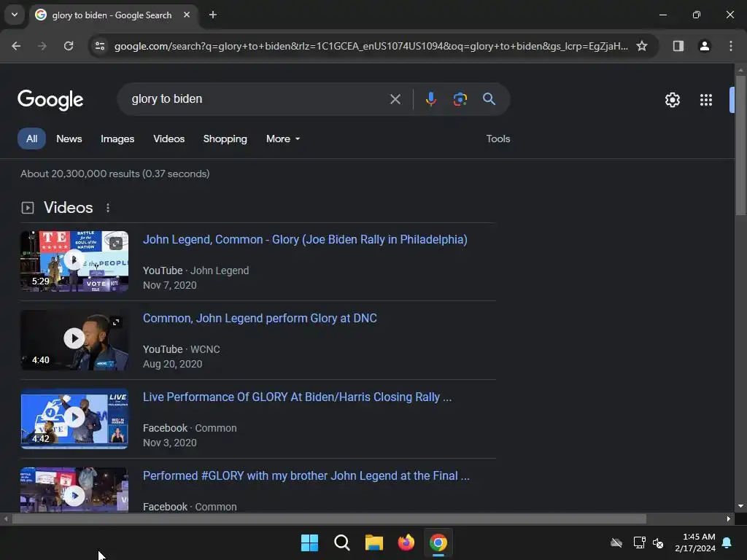Image resolution: width=747 pixels, height=560 pixels.
Task: Reload the page with refresh icon
Action: tap(69, 46)
